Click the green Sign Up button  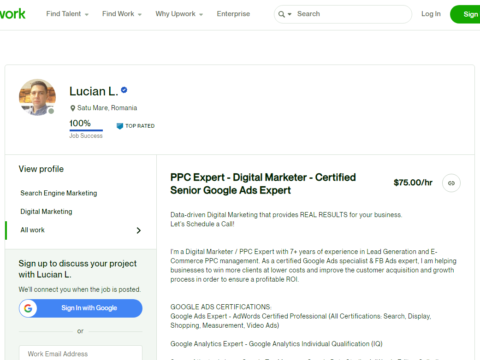465,14
